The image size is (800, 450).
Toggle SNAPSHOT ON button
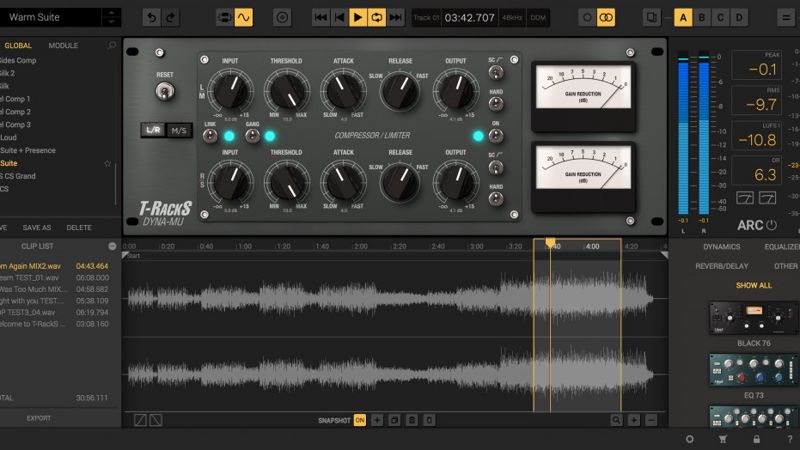tap(360, 420)
